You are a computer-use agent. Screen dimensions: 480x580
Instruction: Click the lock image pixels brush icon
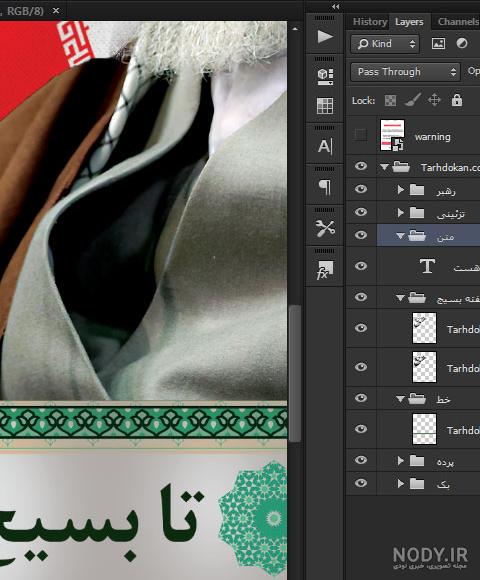click(412, 100)
